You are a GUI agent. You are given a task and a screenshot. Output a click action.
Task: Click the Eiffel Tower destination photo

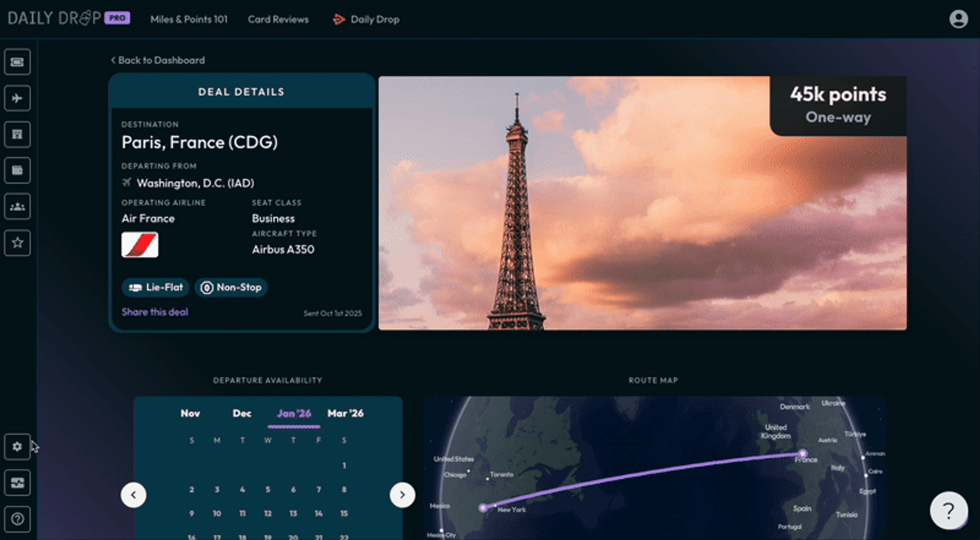(x=642, y=203)
